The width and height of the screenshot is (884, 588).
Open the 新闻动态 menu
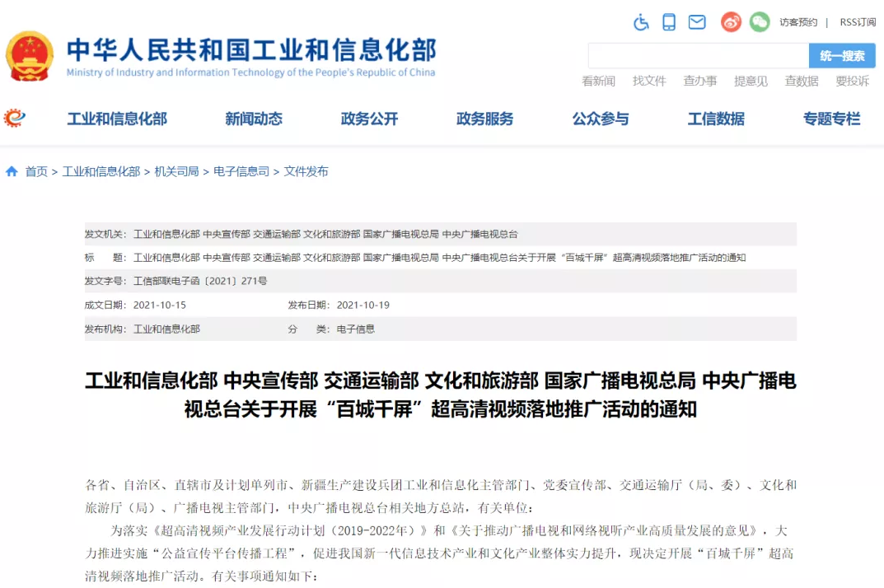click(x=254, y=119)
